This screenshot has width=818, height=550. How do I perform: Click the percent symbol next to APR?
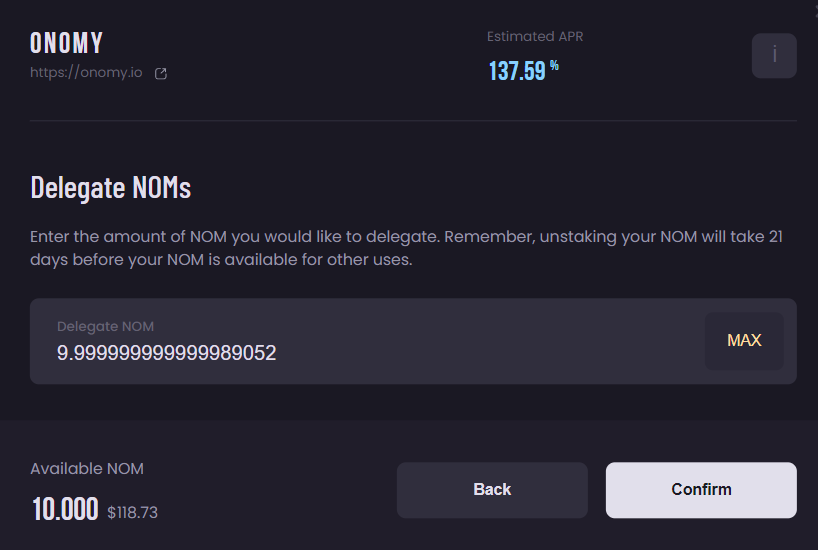point(554,66)
